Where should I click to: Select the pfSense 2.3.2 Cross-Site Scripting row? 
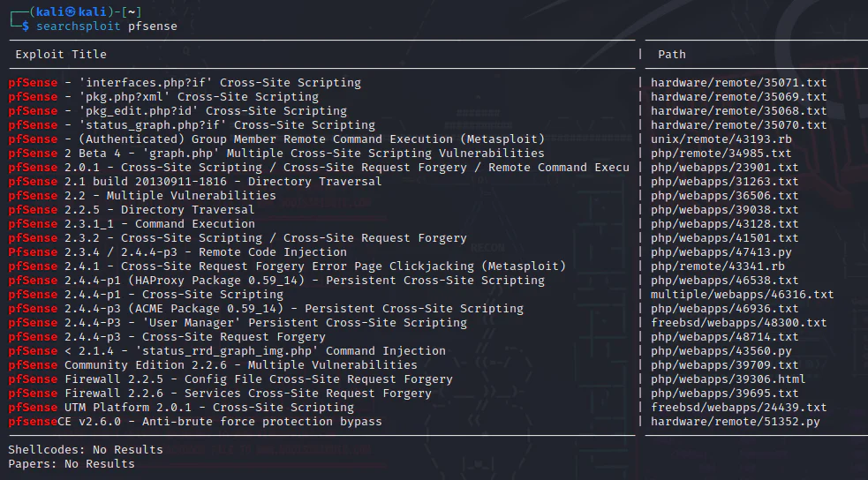[x=238, y=237]
